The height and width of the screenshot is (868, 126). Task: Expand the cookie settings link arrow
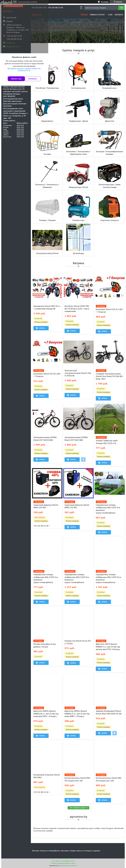coord(30,70)
